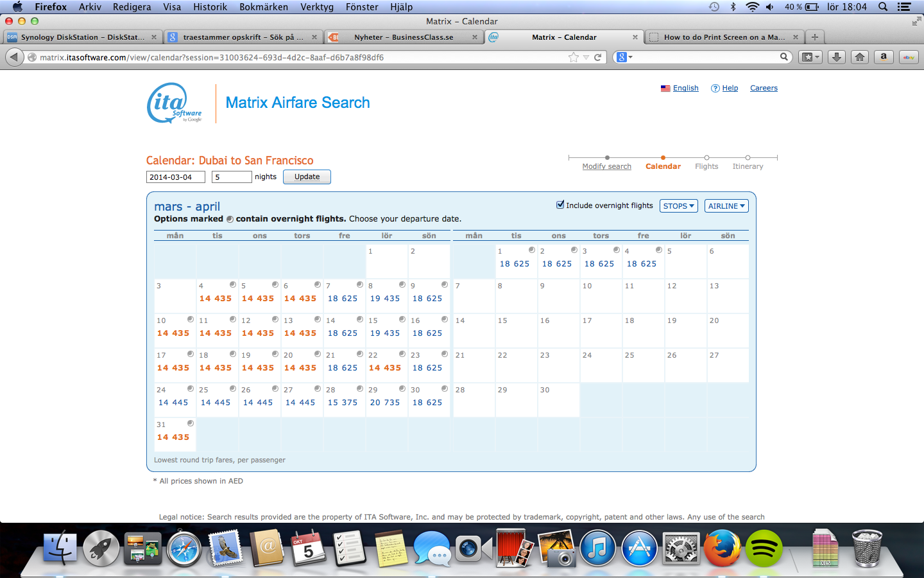
Task: Click the ITA Software logo
Action: point(175,103)
